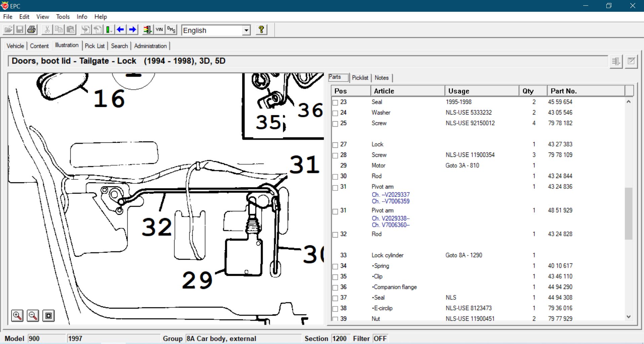Click the parts list scroll down arrow
The width and height of the screenshot is (644, 344).
pyautogui.click(x=629, y=317)
